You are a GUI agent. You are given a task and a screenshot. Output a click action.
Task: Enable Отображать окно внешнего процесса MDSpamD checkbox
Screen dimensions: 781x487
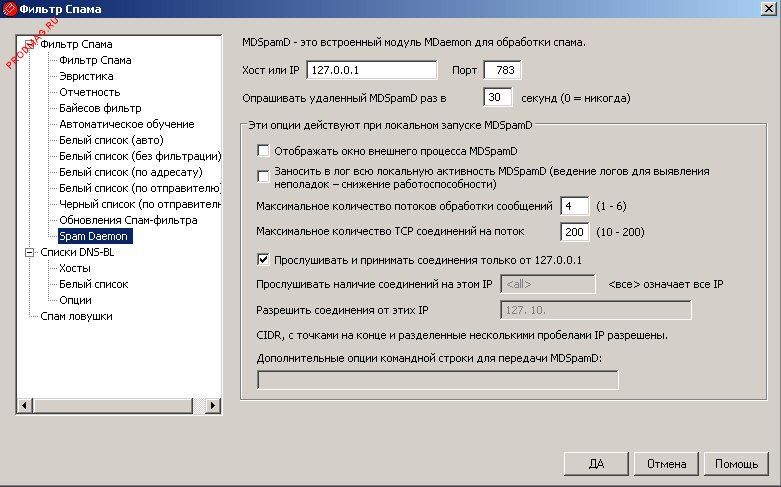pos(264,151)
